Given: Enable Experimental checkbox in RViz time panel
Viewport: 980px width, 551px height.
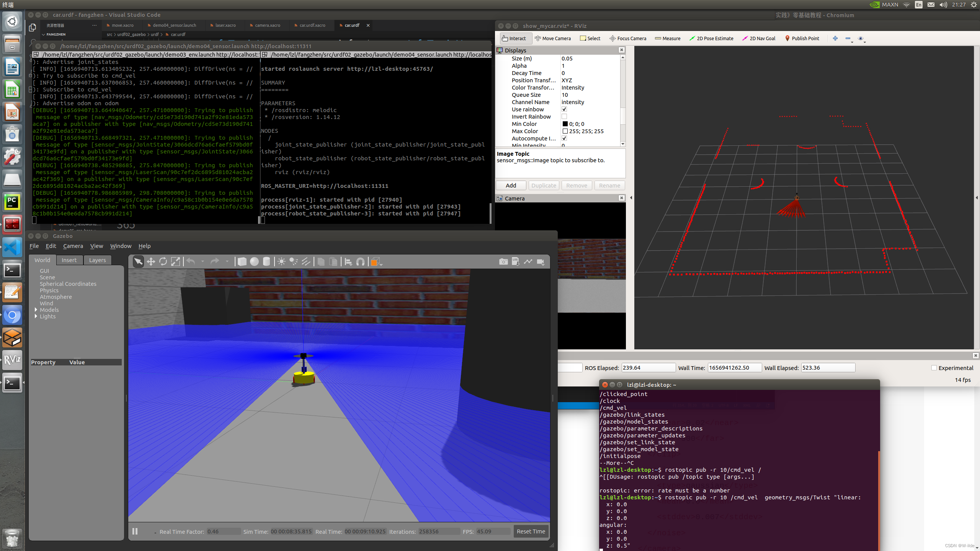Looking at the screenshot, I should 934,368.
